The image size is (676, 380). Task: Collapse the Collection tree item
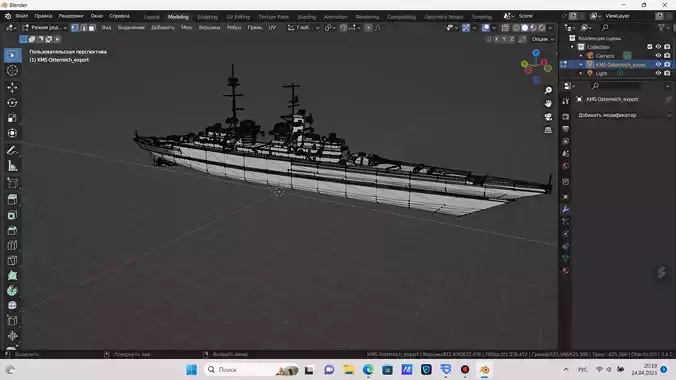point(573,47)
